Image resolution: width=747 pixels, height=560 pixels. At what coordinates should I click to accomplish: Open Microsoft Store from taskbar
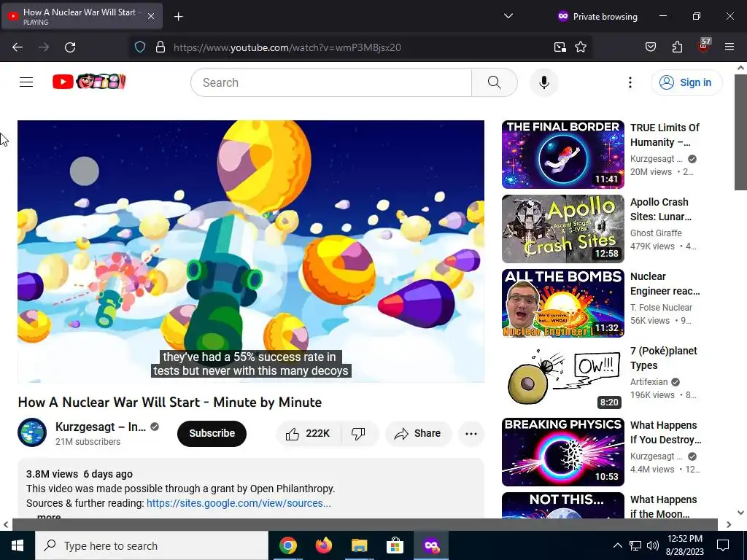coord(395,545)
